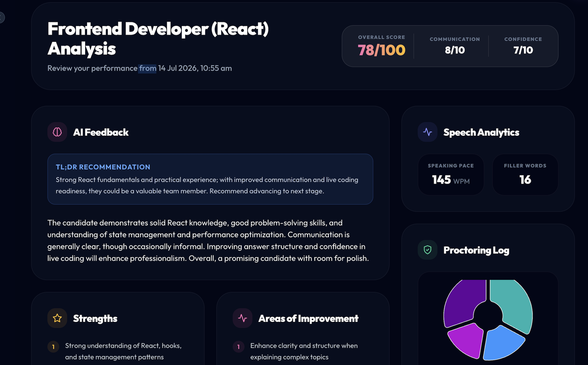Screen dimensions: 588x365
Task: Click the 'Enhance clarity and structure' improvement item
Action: 304,351
